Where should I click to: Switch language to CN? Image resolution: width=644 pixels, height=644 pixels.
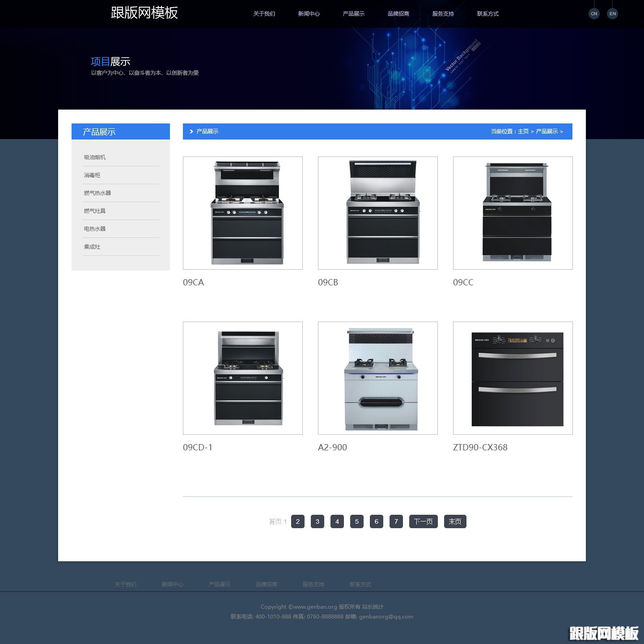click(x=593, y=14)
